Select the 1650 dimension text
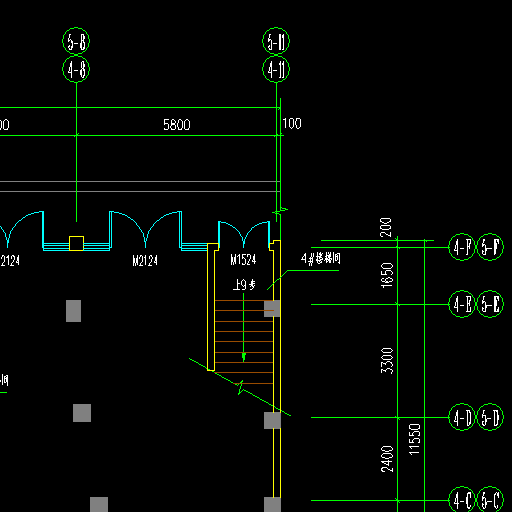This screenshot has width=512, height=512. (x=387, y=275)
